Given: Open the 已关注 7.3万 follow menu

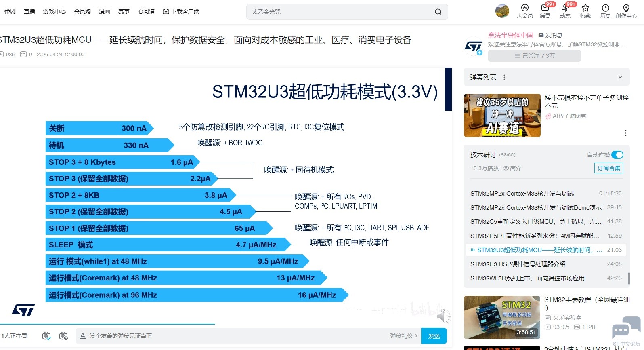Looking at the screenshot, I should 535,56.
